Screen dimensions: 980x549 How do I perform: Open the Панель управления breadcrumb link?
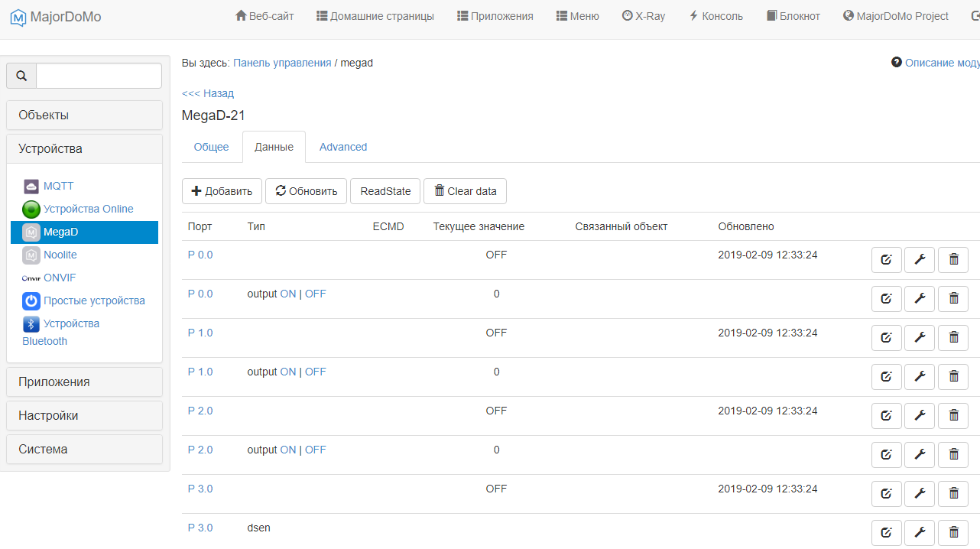[282, 63]
